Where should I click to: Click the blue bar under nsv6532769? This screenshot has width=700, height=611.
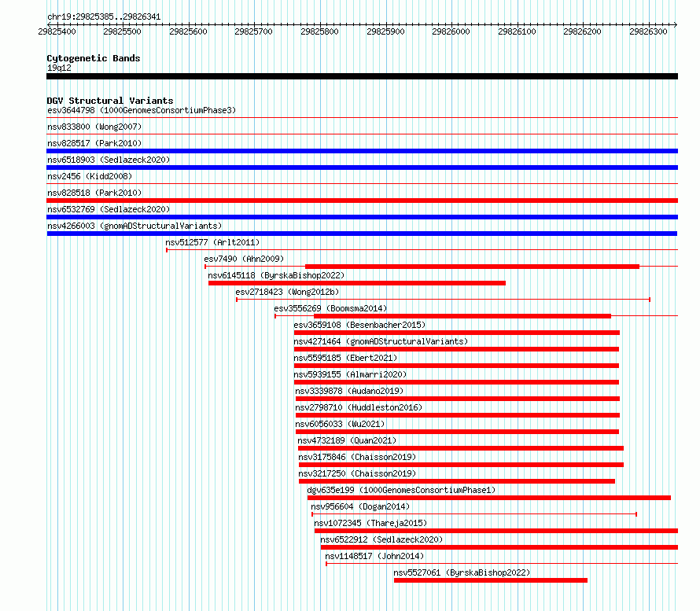(x=362, y=217)
